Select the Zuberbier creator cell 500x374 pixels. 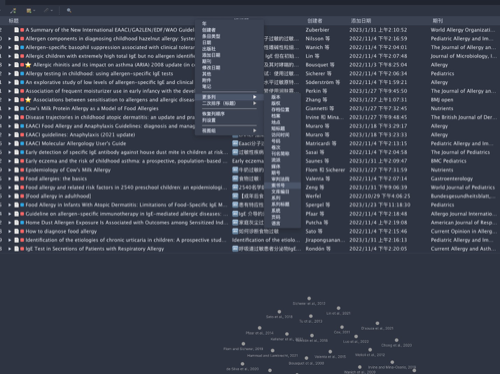317,30
